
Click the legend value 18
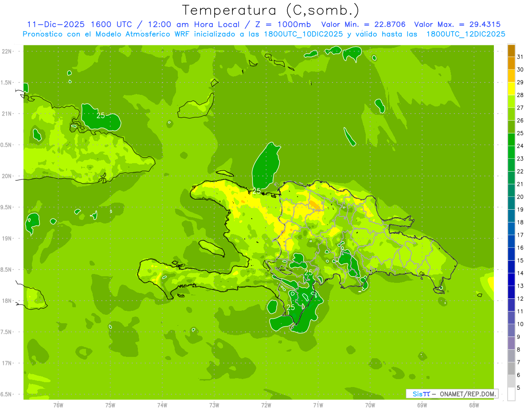click(520, 222)
